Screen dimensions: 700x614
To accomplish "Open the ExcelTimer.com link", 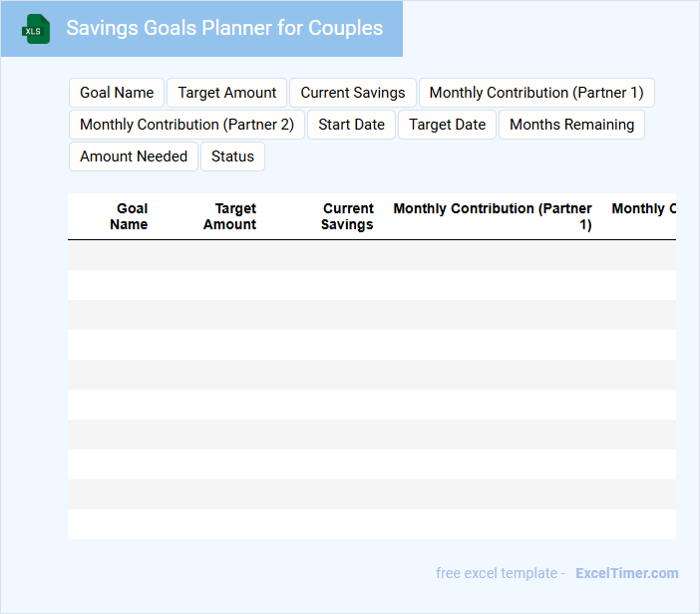I will pyautogui.click(x=626, y=573).
